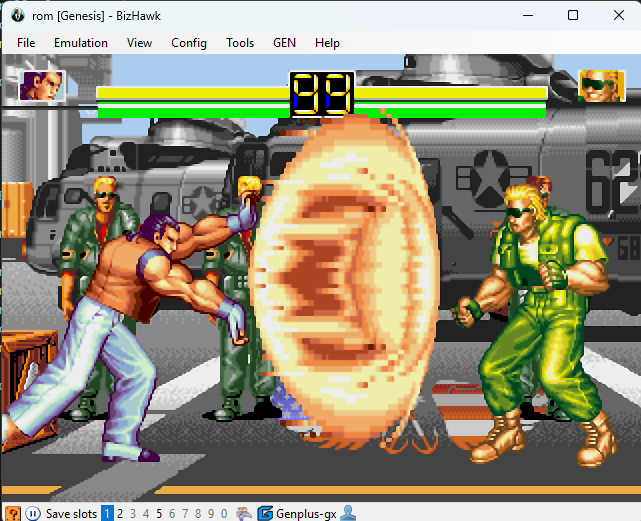Image resolution: width=641 pixels, height=521 pixels.
Task: Click the left player yellow health bar
Action: 193,93
